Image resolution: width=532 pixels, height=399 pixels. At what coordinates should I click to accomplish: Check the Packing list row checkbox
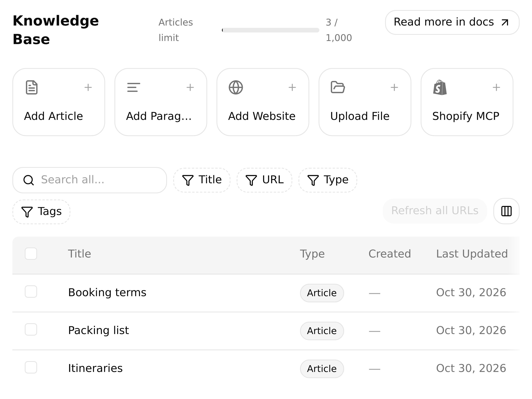(x=31, y=329)
